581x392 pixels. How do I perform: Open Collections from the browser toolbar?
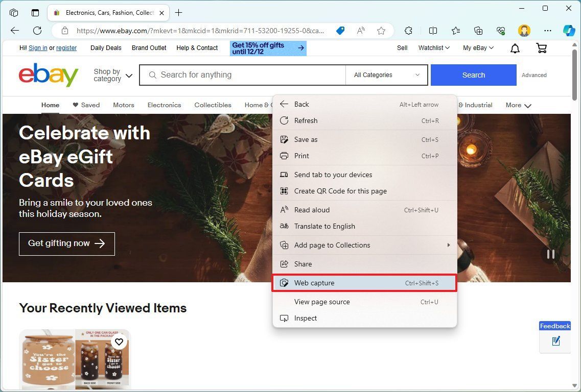(478, 31)
